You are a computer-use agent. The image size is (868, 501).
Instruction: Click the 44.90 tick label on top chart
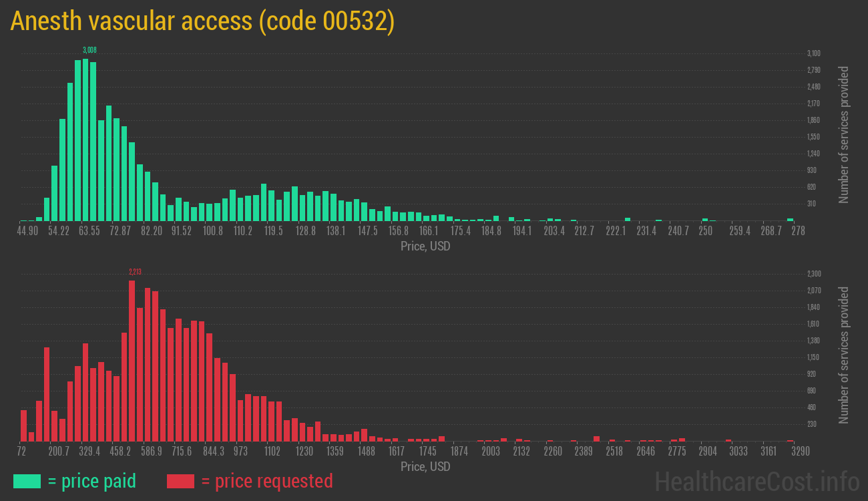point(27,231)
